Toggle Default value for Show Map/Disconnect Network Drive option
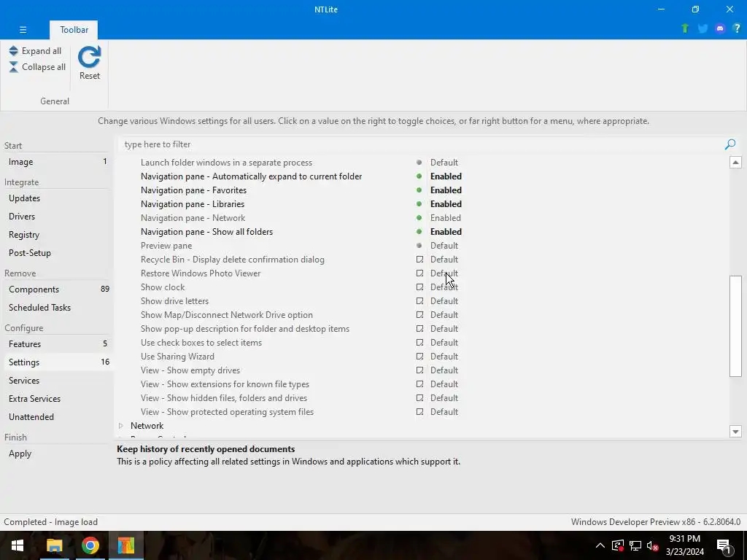The image size is (747, 560). 444,315
